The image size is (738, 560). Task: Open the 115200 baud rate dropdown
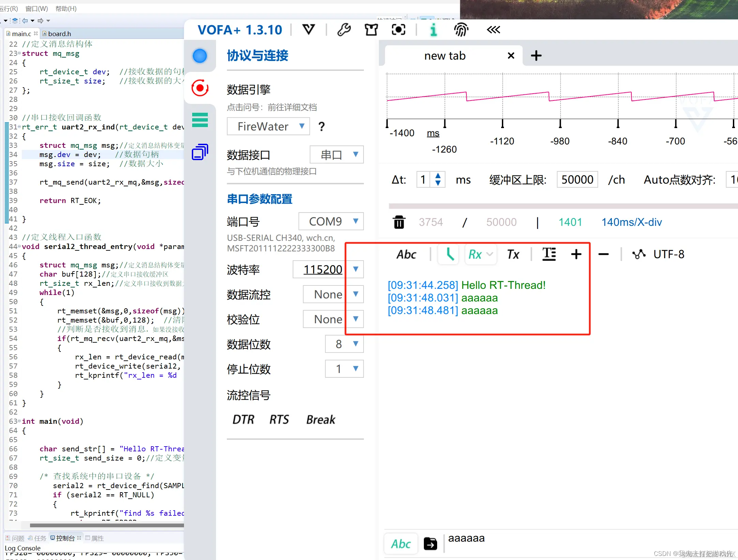tap(355, 269)
